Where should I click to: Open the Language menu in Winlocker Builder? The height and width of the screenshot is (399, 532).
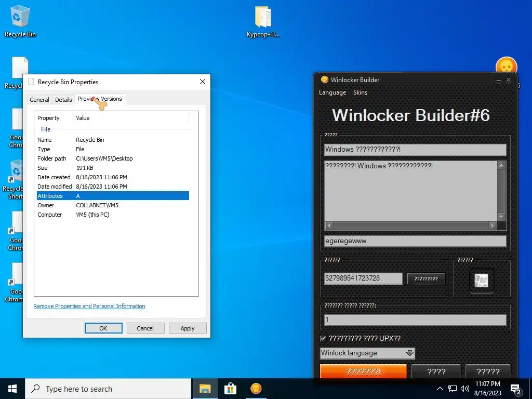click(332, 92)
